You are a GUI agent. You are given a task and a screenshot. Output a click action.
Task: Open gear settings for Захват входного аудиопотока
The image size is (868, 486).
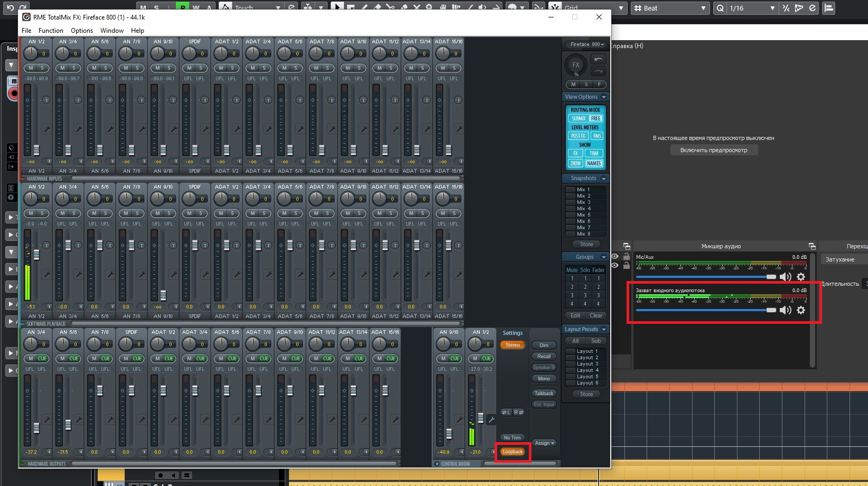[801, 310]
